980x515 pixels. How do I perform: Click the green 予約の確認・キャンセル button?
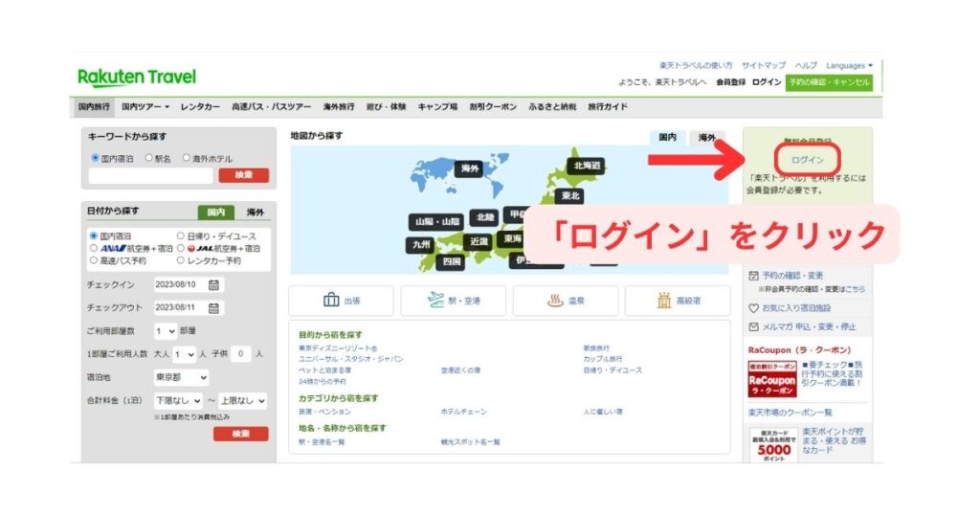(x=829, y=82)
